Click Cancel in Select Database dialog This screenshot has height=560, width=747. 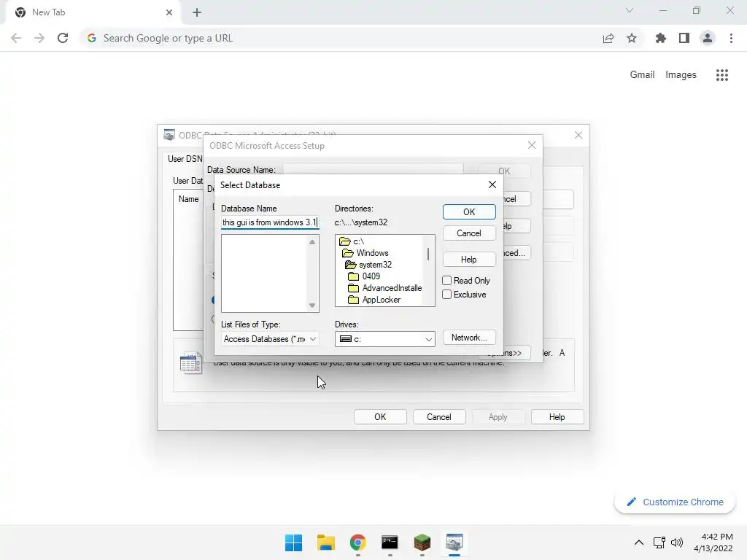pyautogui.click(x=469, y=233)
